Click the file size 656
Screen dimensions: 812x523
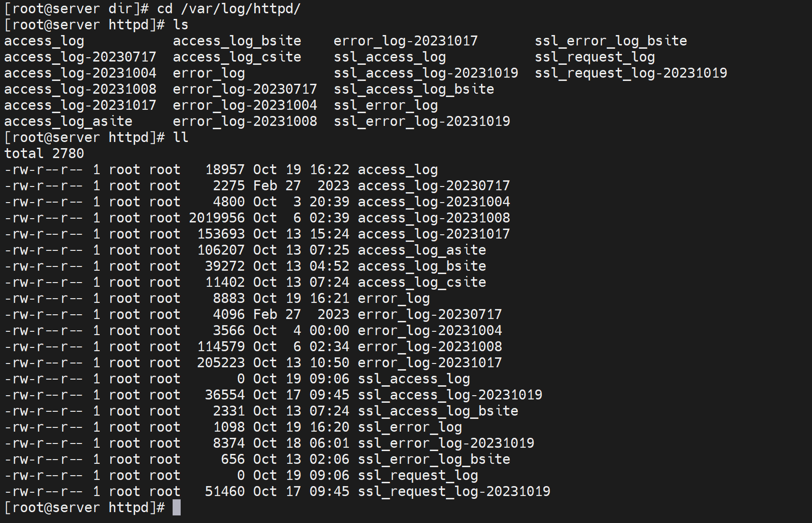233,459
